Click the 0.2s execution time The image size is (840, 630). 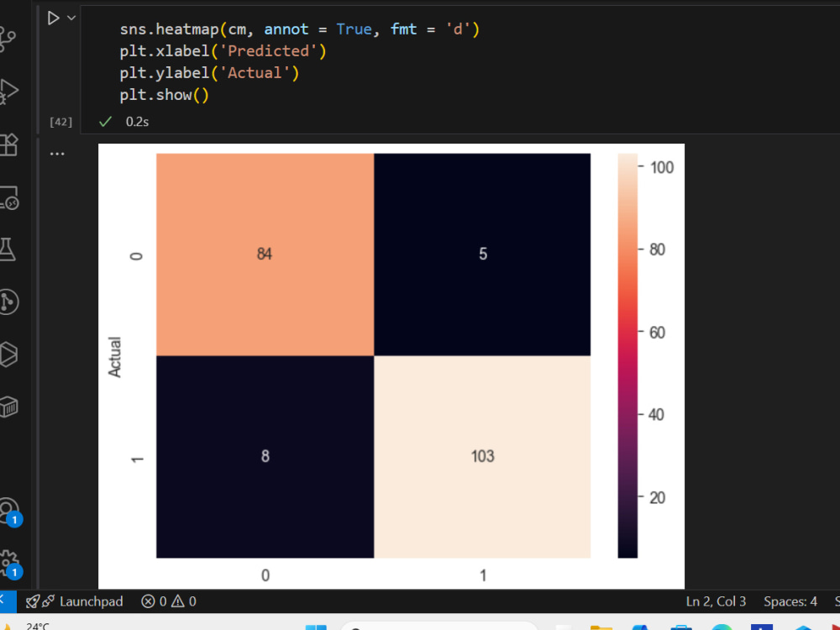click(137, 122)
